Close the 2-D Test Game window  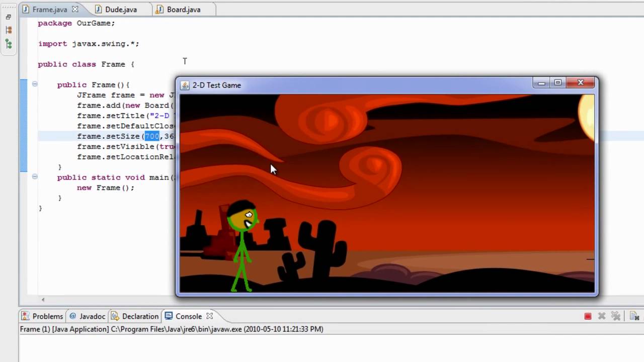(x=581, y=83)
